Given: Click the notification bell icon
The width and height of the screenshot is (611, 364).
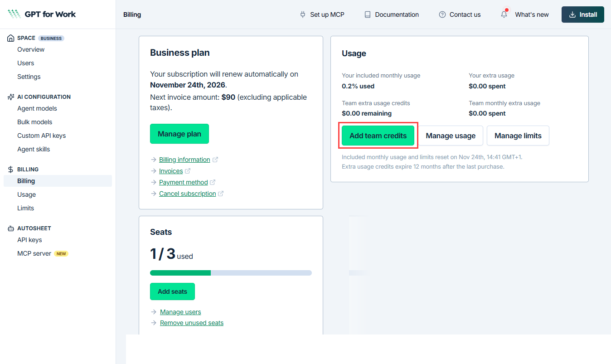Looking at the screenshot, I should tap(504, 14).
